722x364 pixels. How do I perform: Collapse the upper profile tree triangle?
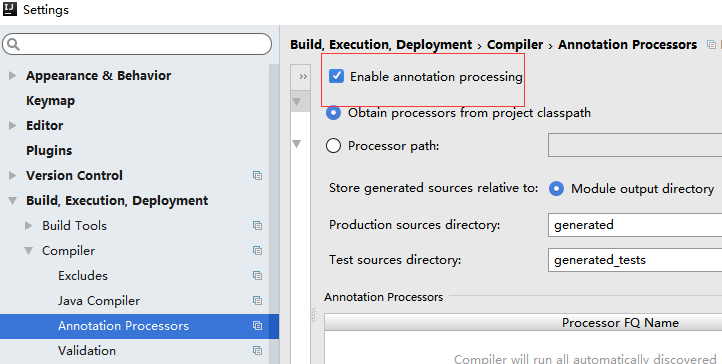[297, 101]
